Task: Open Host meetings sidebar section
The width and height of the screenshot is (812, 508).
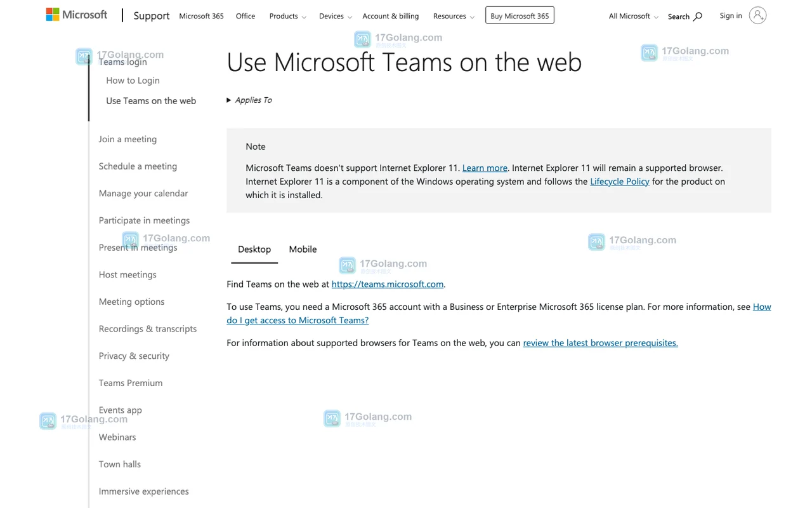Action: tap(128, 275)
